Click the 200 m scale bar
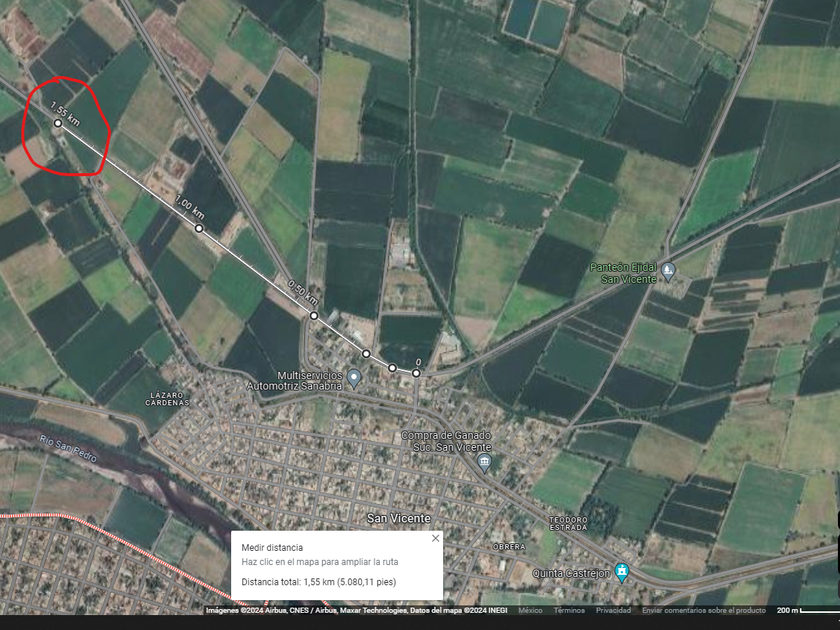 (x=808, y=610)
